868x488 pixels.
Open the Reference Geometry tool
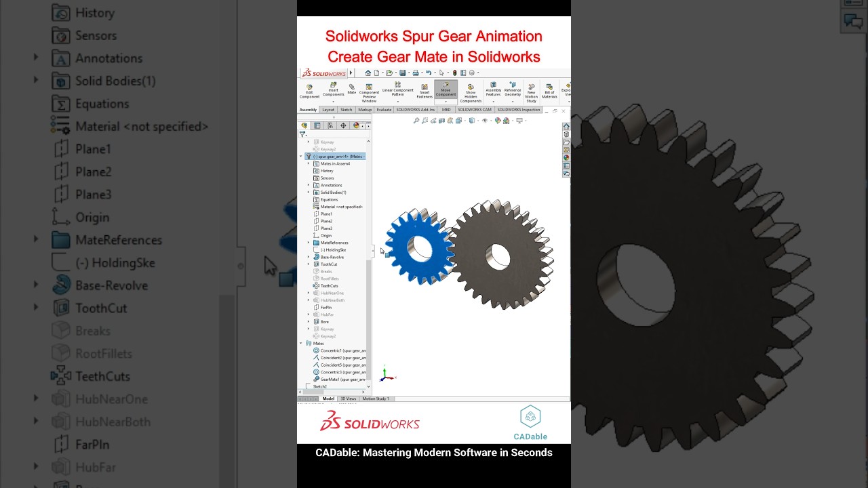pyautogui.click(x=513, y=89)
